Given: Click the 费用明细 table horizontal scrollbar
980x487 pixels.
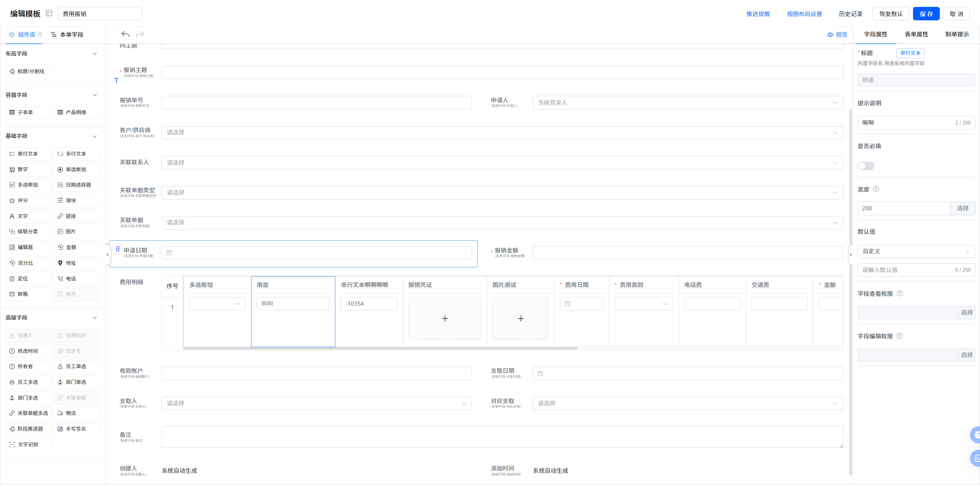Looking at the screenshot, I should pyautogui.click(x=380, y=348).
